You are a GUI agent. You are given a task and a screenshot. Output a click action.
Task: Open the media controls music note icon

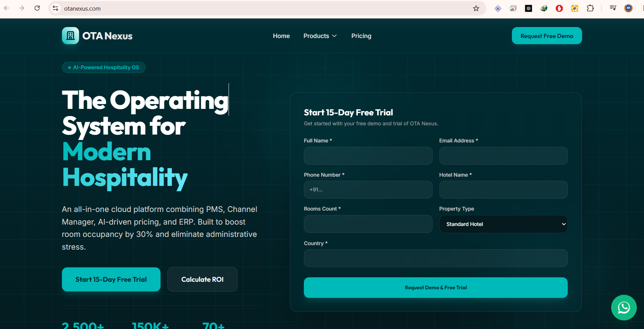coord(613,8)
